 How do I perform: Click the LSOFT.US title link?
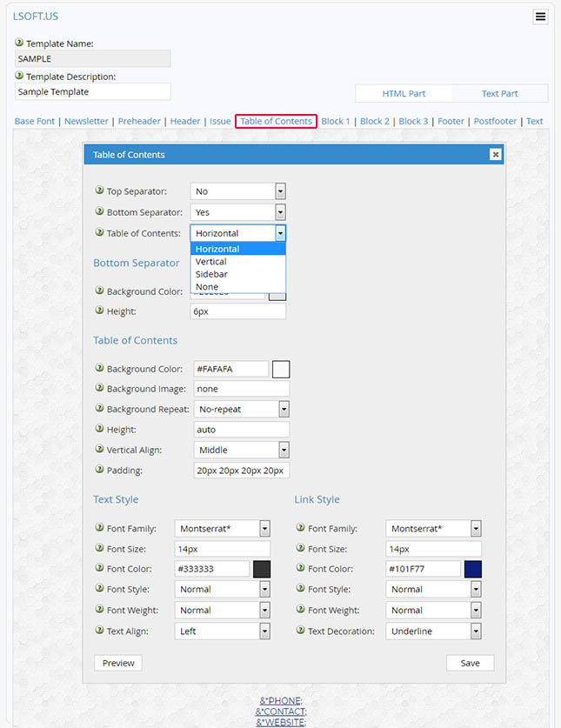pyautogui.click(x=36, y=17)
